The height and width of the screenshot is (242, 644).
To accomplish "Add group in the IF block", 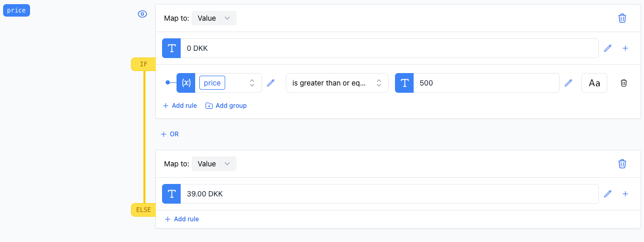I will tap(226, 106).
